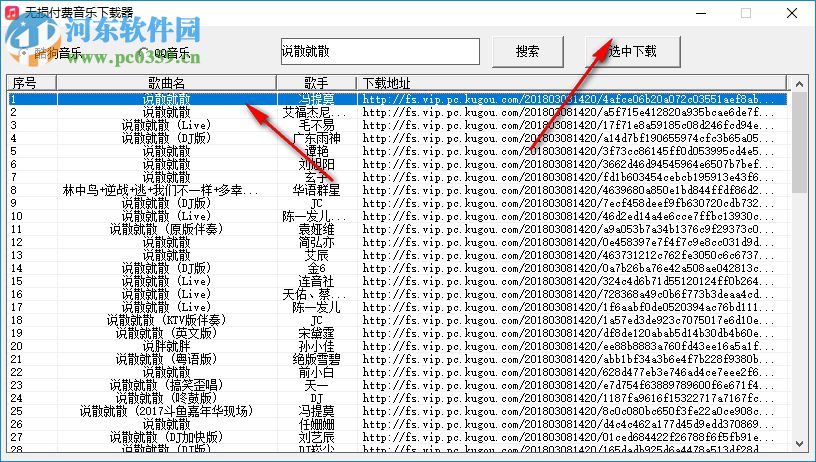Screen dimensions: 816x462
Task: Click the download URL in row 5
Action: (x=568, y=151)
